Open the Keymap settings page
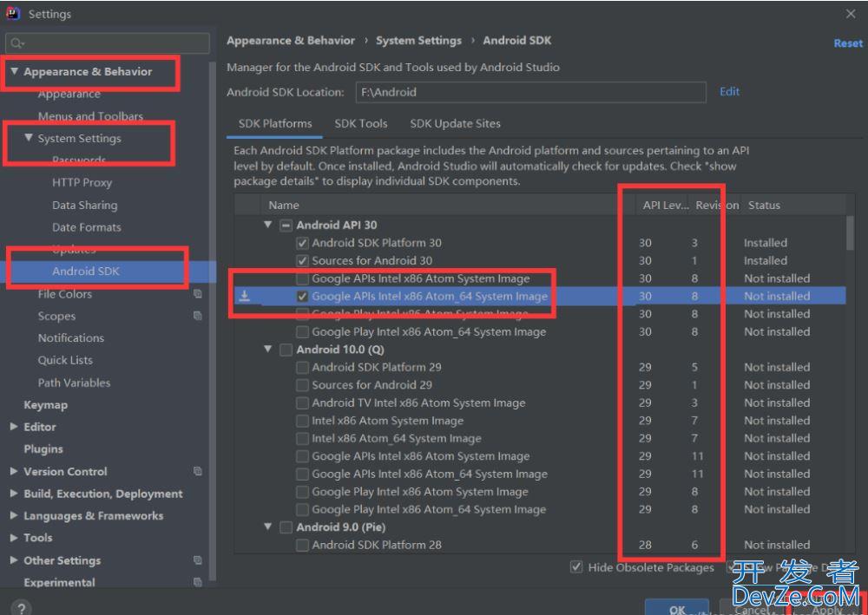The image size is (868, 615). point(45,405)
